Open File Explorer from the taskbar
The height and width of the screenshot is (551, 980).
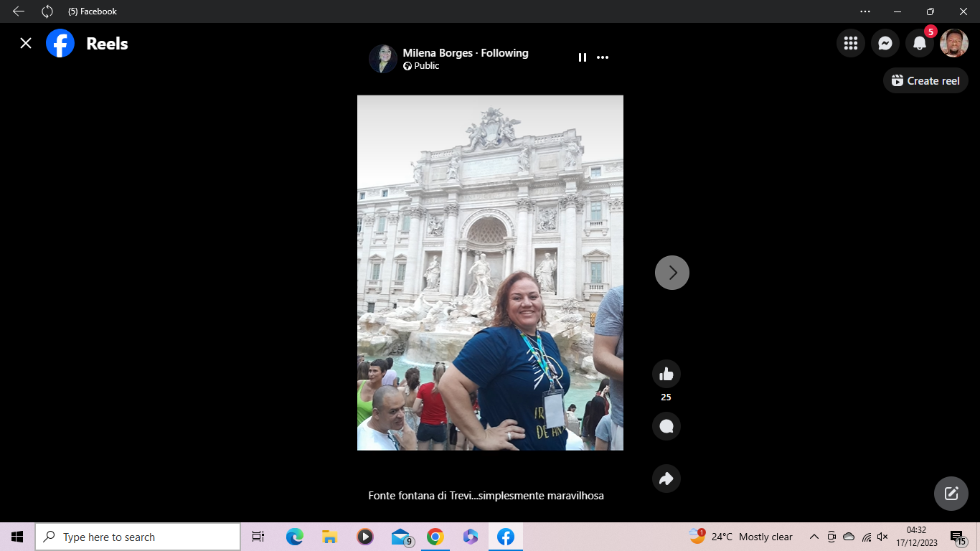tap(330, 537)
